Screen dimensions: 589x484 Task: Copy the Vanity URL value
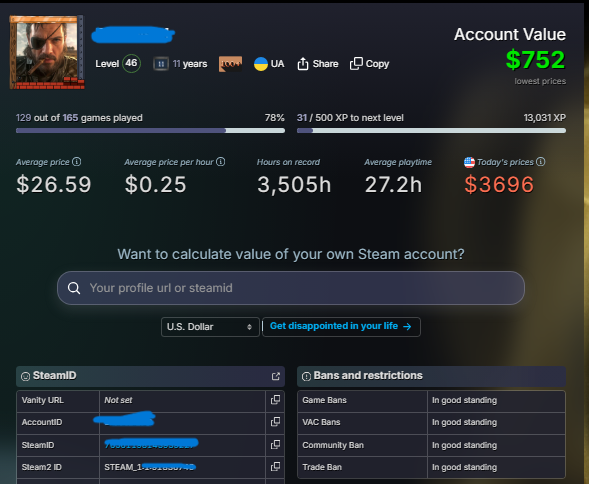275,400
